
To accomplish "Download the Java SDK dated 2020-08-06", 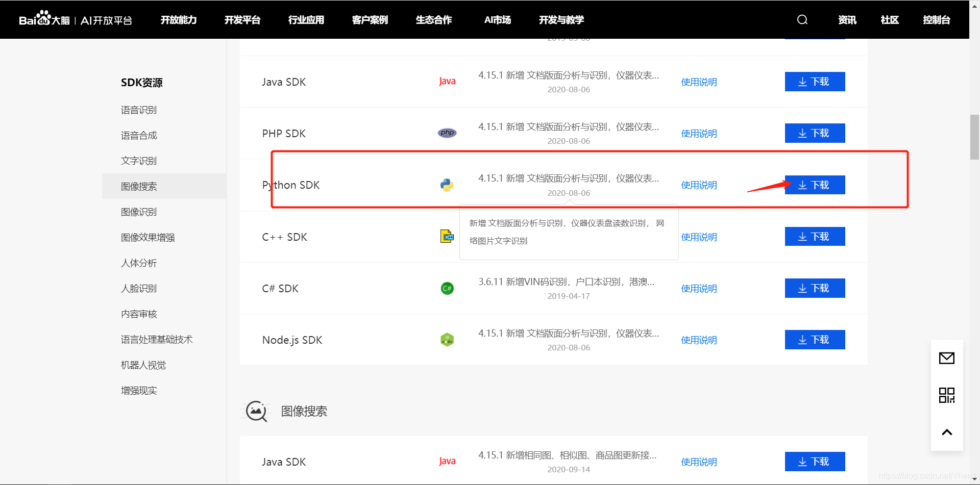I will [815, 82].
